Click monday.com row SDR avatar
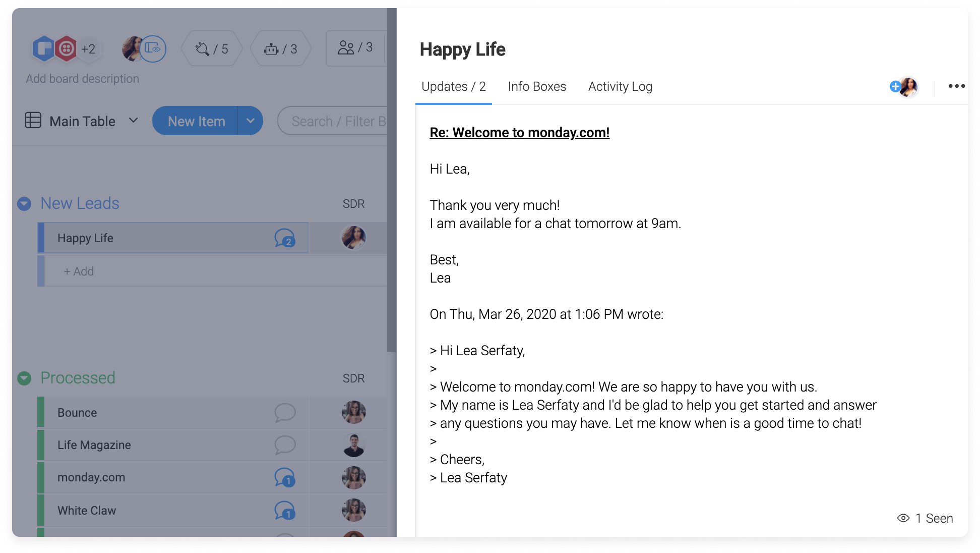 [x=353, y=477]
